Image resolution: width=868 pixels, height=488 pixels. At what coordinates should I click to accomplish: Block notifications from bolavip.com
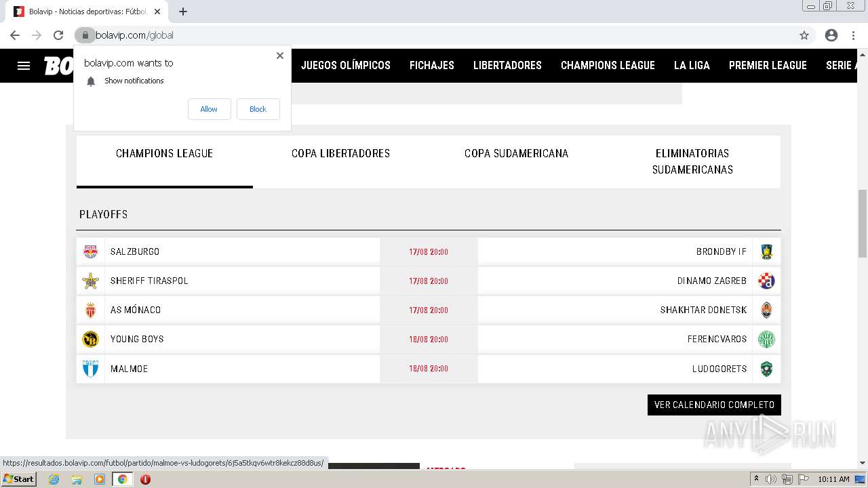point(258,109)
